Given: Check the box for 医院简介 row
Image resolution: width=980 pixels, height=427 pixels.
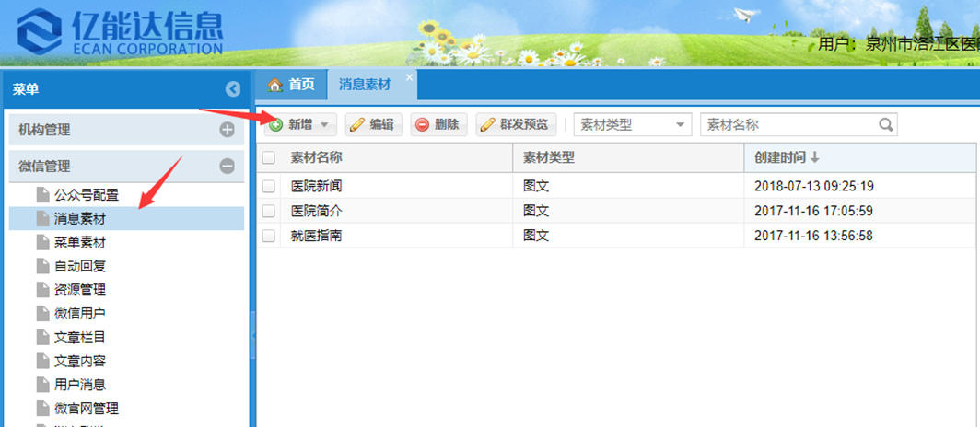Looking at the screenshot, I should pos(269,211).
